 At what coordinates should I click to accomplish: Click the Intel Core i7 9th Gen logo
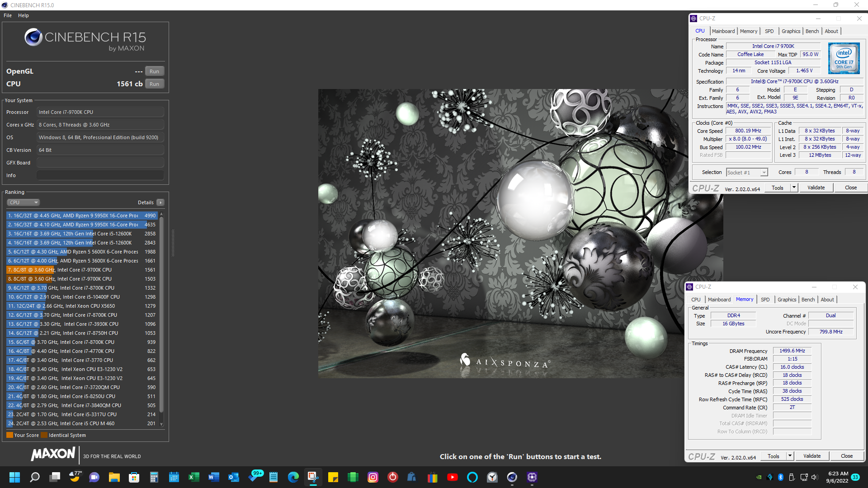(x=844, y=58)
